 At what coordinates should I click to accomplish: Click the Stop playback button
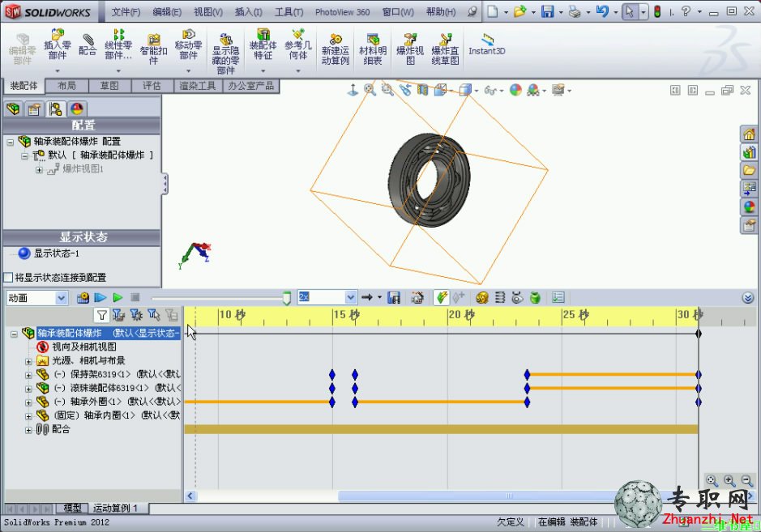coord(135,298)
